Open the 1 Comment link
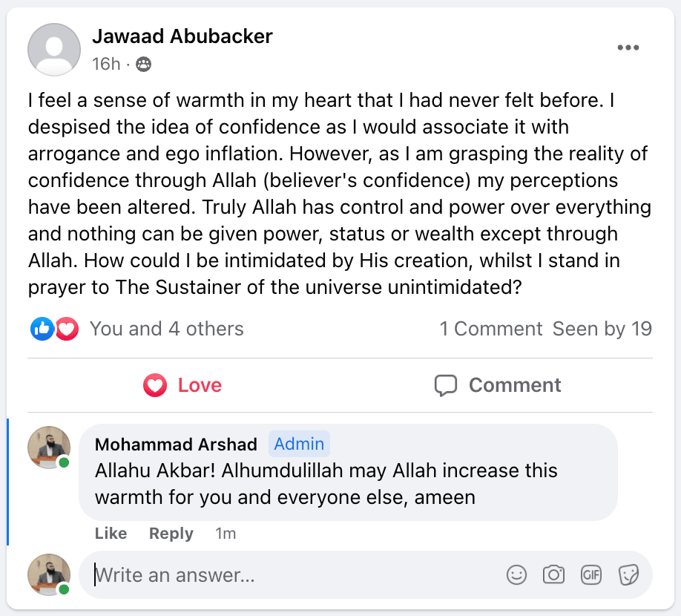The width and height of the screenshot is (681, 616). pos(490,329)
